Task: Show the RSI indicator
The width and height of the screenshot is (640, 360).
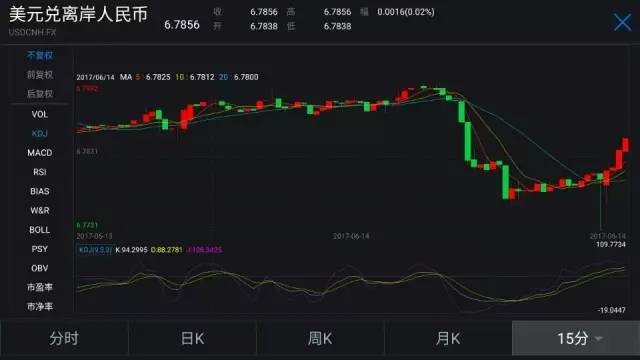Action: (x=40, y=172)
